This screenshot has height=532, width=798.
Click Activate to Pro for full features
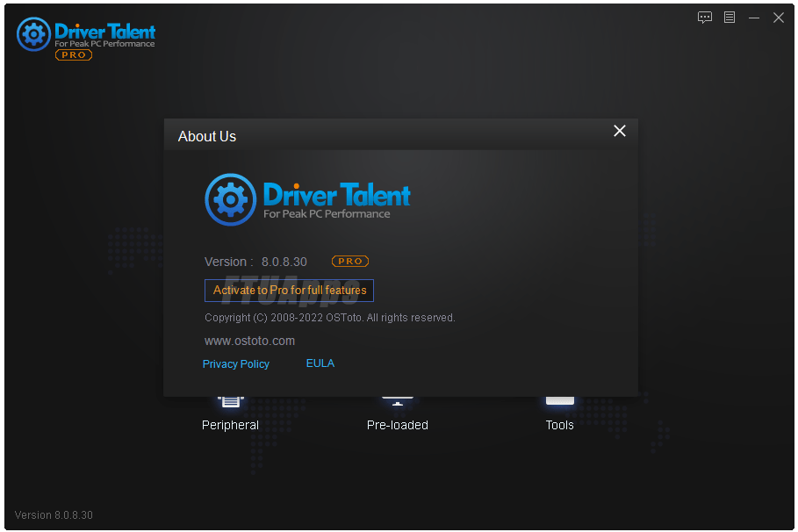[x=289, y=291]
